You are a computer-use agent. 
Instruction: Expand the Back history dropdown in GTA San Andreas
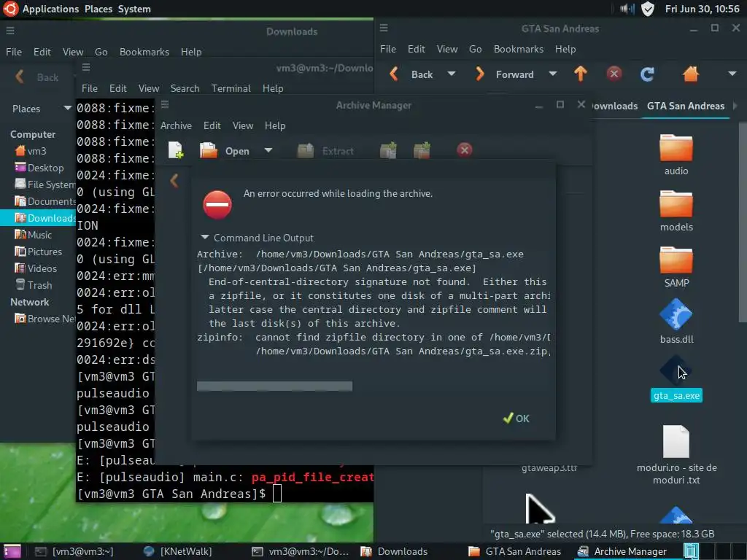(452, 74)
